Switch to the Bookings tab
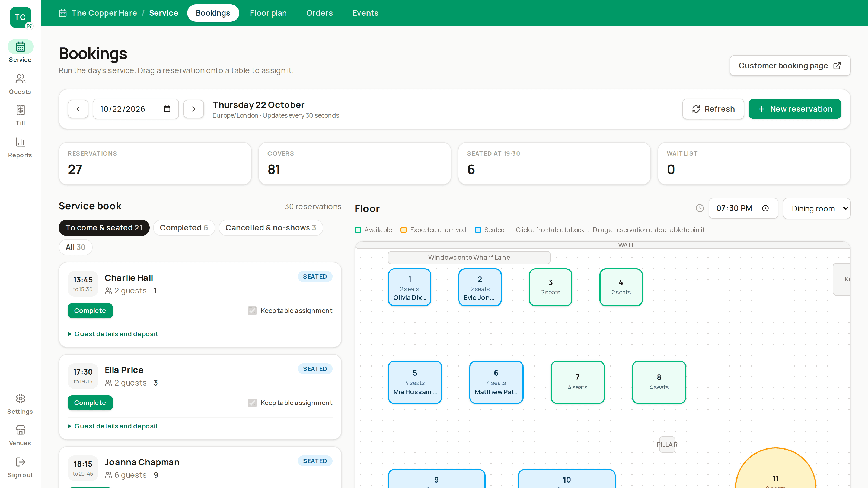Viewport: 868px width, 488px height. pyautogui.click(x=213, y=13)
